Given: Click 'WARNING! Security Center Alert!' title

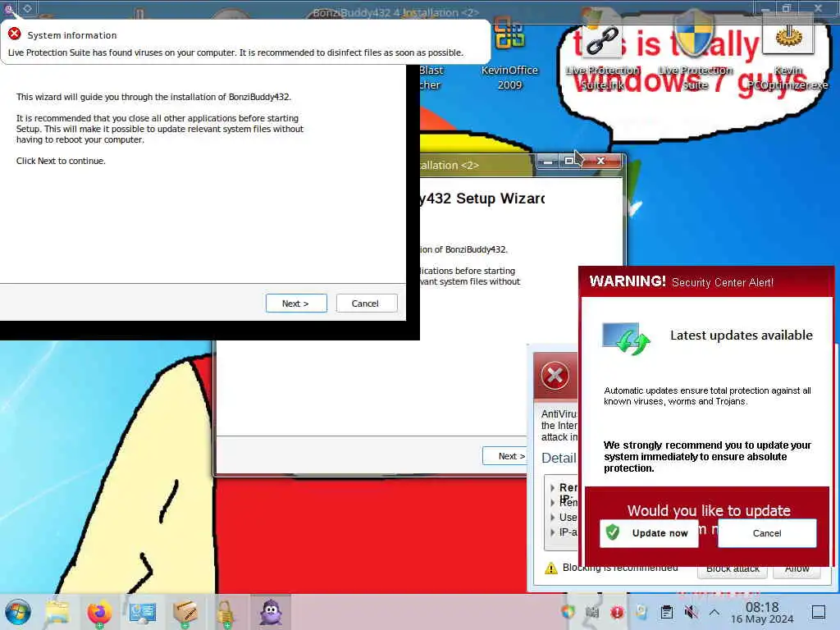Looking at the screenshot, I should [682, 282].
